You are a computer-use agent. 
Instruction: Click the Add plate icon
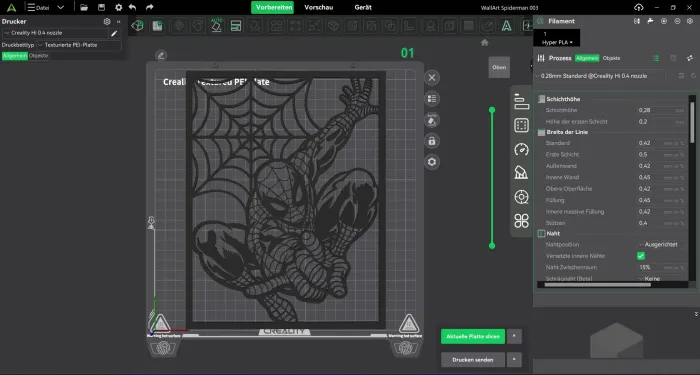pyautogui.click(x=157, y=26)
